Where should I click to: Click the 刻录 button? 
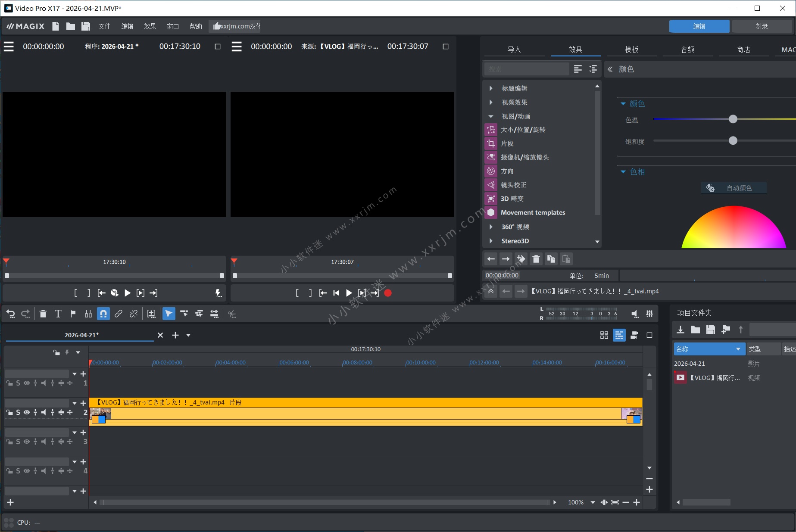tap(761, 26)
